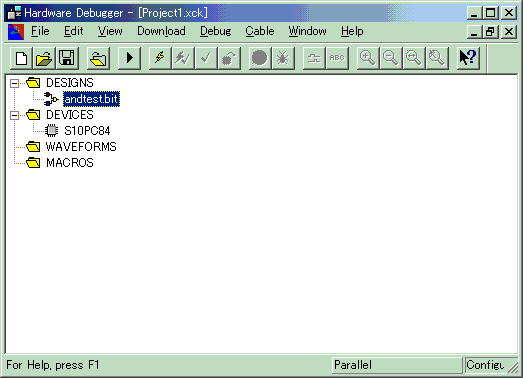
Task: Click the black play arrow toolbar icon
Action: click(x=129, y=58)
